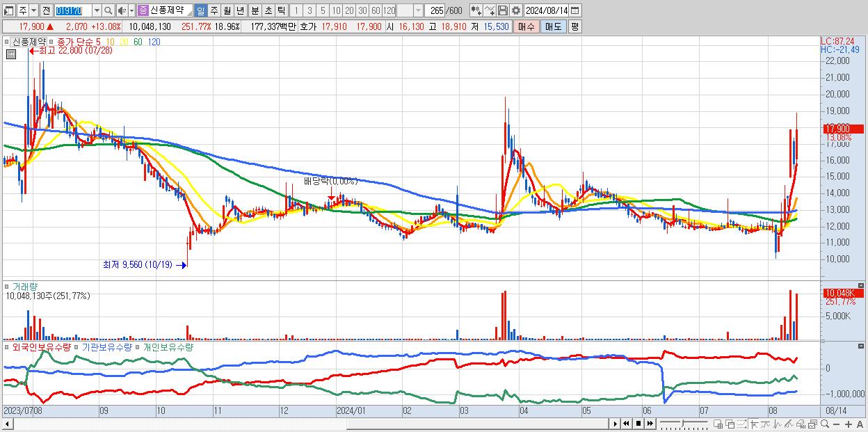Screen dimensions: 868x432
Task: Choose the 1 interval button
Action: pyautogui.click(x=296, y=10)
